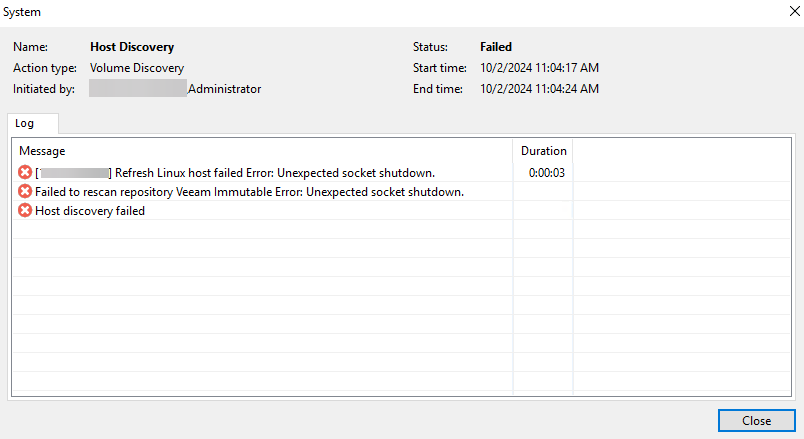Click the Administrator initiated-by value

tap(224, 89)
